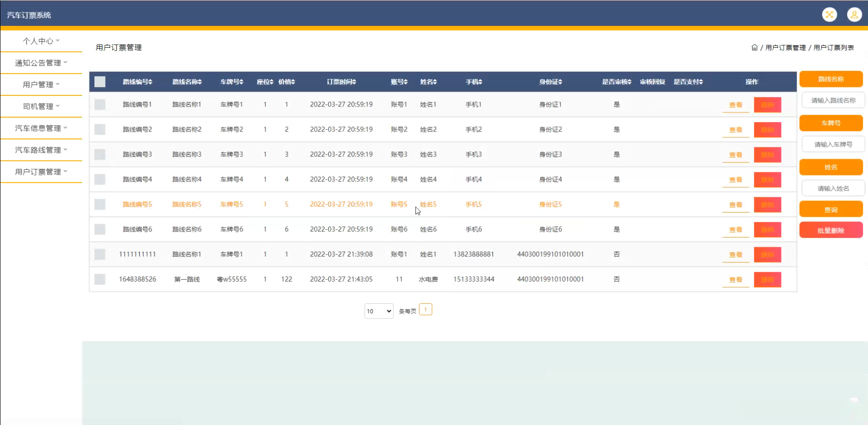Select the checkbox for row 1648388526
The image size is (868, 425).
coord(100,279)
